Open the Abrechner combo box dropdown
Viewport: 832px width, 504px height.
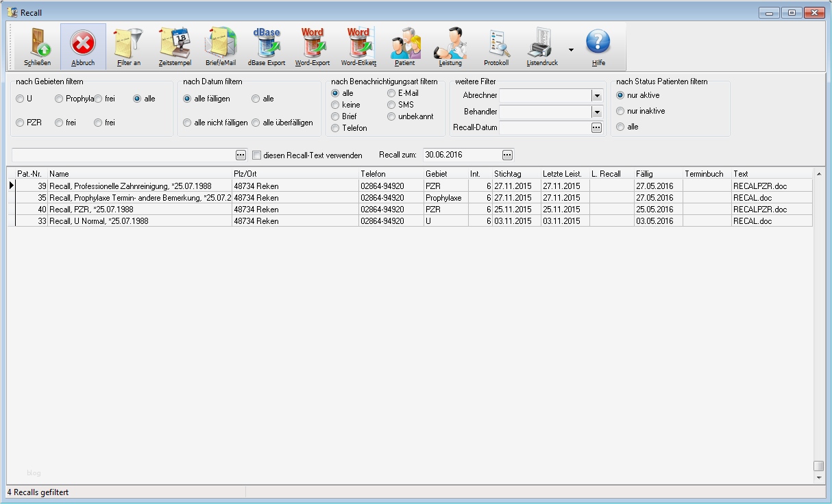coord(596,96)
